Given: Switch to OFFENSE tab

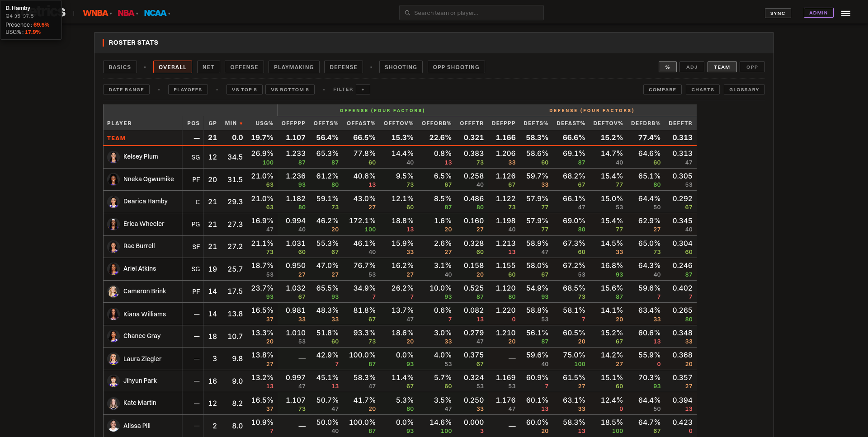Looking at the screenshot, I should coord(244,67).
